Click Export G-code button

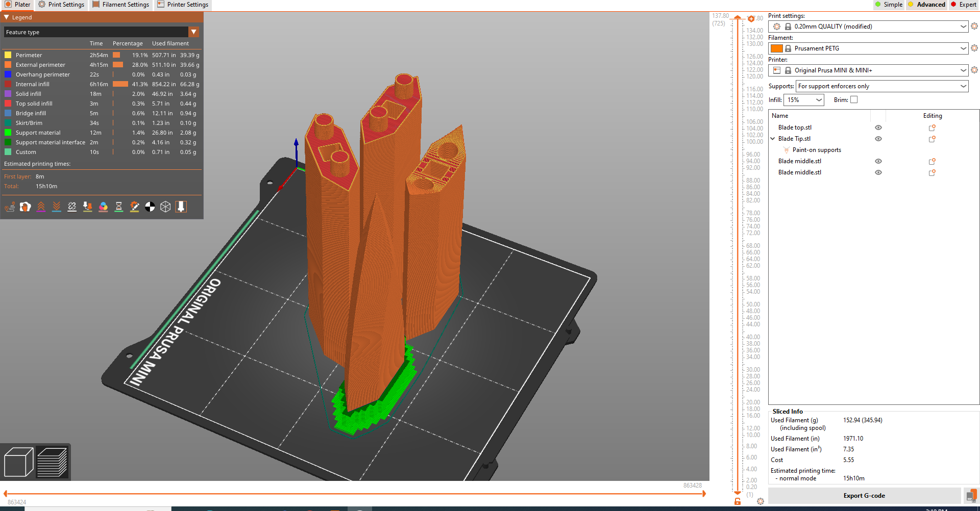pyautogui.click(x=864, y=495)
